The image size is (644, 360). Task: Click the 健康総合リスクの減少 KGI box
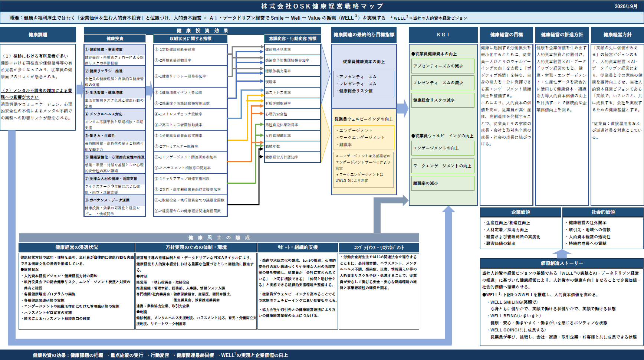tap(443, 100)
